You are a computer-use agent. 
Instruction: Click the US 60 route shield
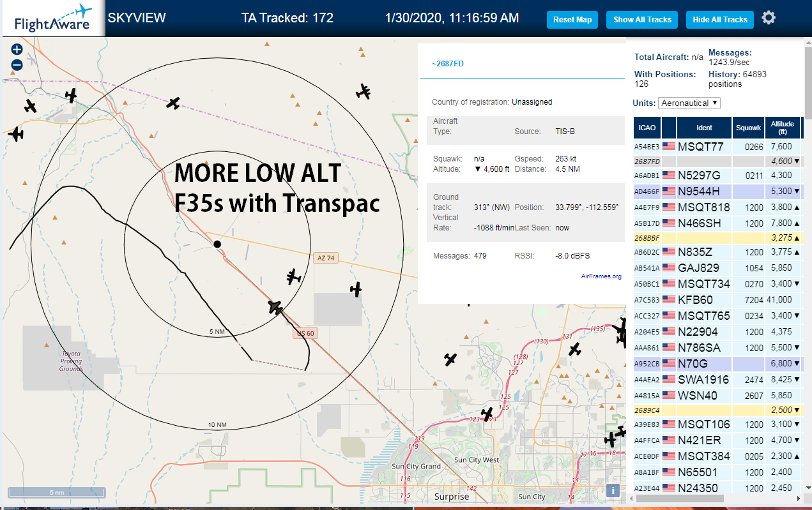(x=305, y=333)
